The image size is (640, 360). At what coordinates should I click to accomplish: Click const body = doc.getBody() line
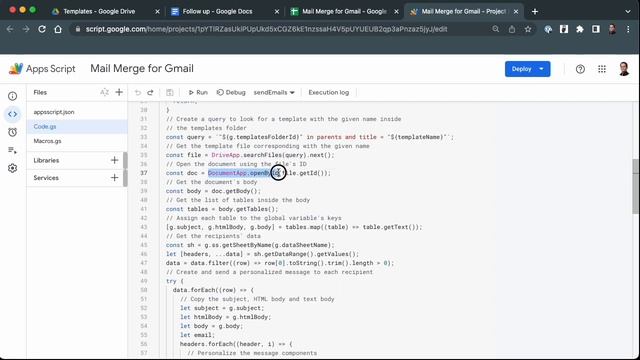pyautogui.click(x=213, y=191)
